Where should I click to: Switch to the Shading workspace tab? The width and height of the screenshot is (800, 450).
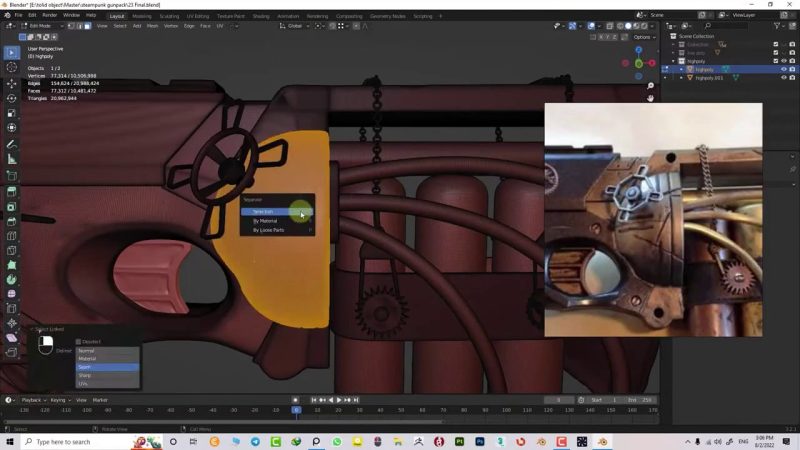[x=261, y=16]
